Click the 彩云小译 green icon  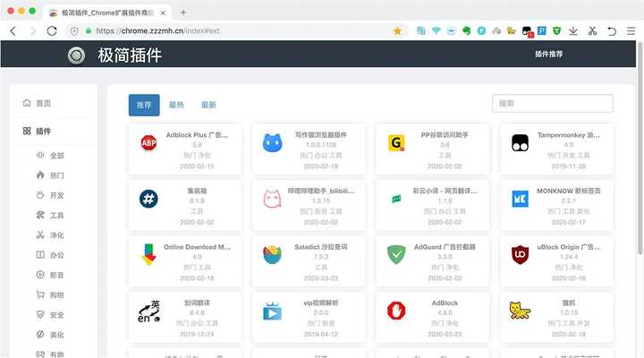[396, 199]
